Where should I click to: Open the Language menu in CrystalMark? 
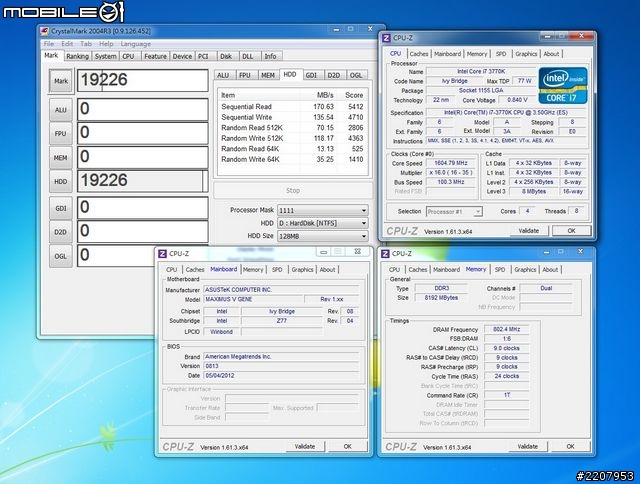[x=136, y=44]
